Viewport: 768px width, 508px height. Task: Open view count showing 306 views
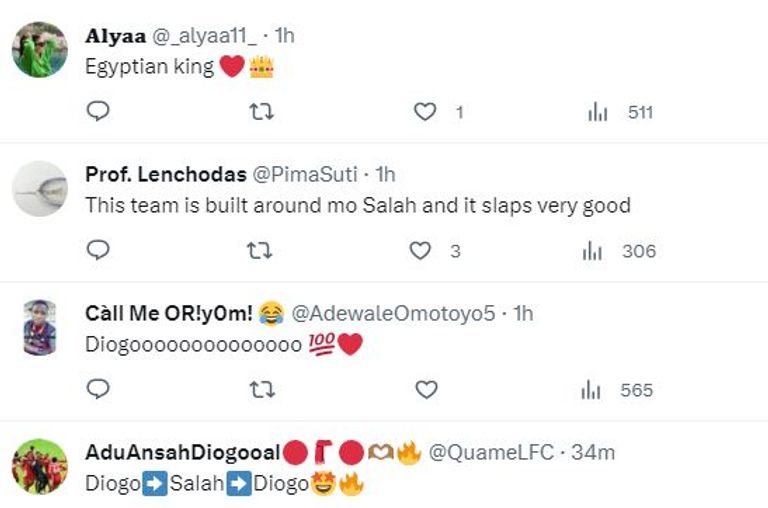pos(593,250)
